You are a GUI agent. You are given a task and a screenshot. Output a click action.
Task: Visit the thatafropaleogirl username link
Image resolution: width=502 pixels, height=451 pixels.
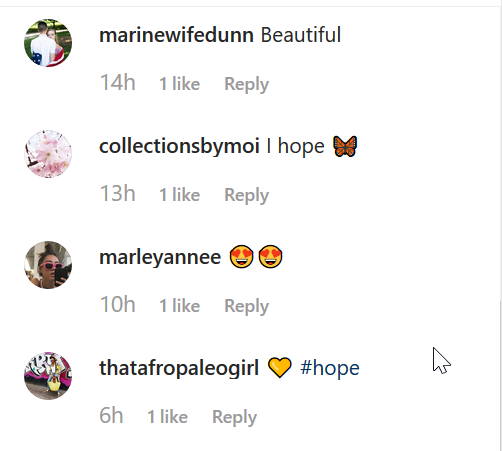(179, 368)
